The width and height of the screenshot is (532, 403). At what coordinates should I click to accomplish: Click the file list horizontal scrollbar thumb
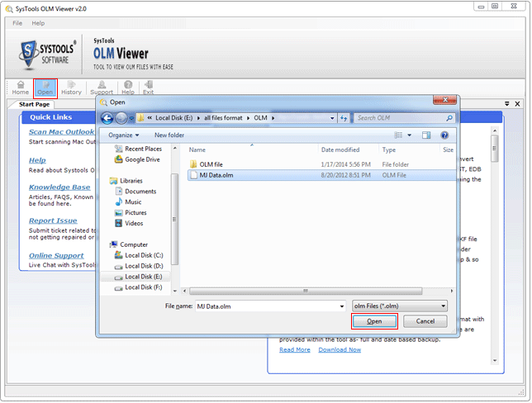click(x=306, y=291)
